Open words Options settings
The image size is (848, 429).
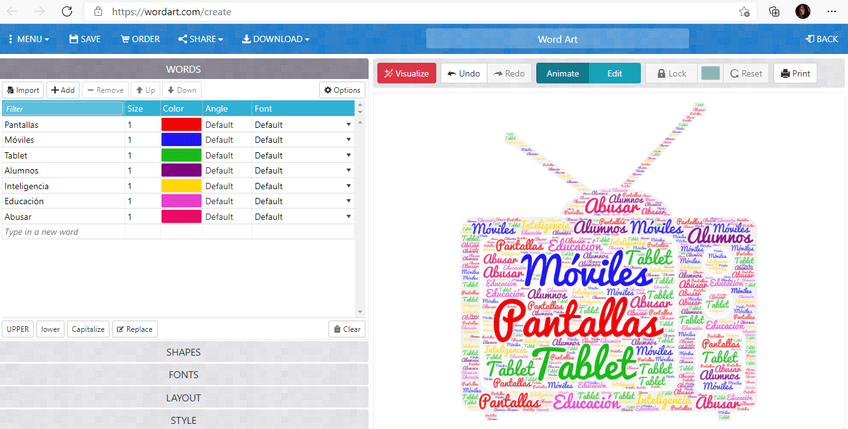pos(341,90)
